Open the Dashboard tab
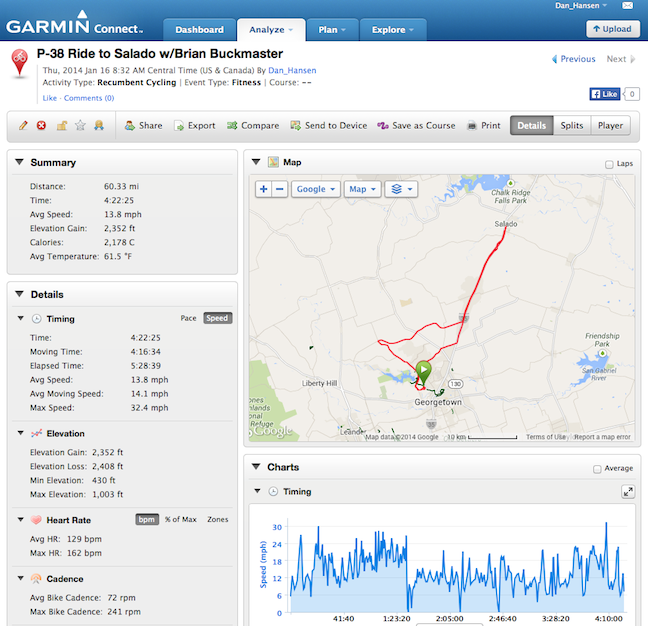 pyautogui.click(x=199, y=30)
